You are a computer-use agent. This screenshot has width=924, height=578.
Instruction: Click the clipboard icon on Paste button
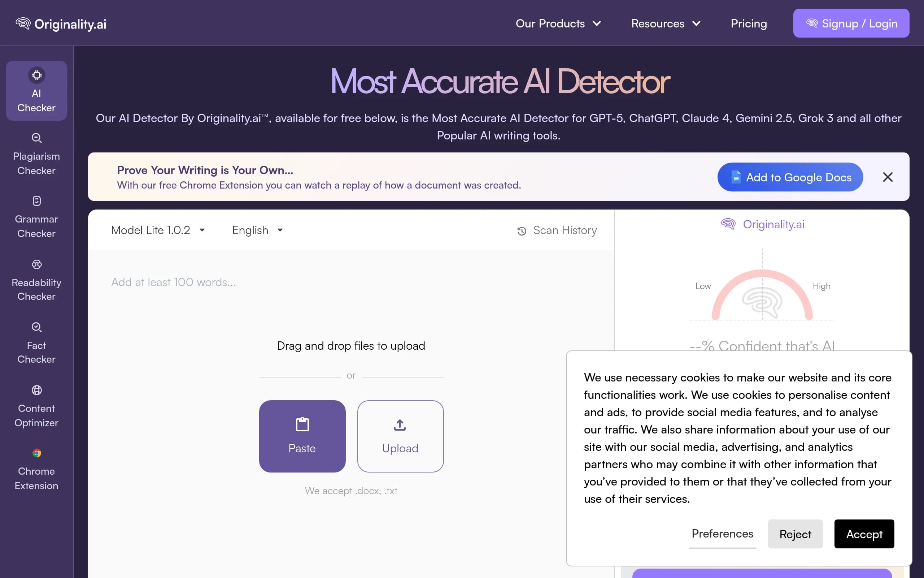pyautogui.click(x=302, y=424)
